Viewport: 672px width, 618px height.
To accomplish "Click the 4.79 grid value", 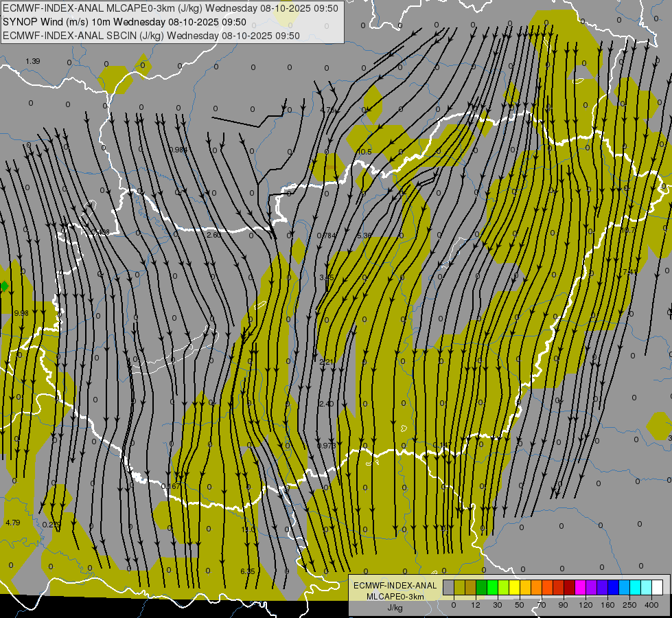I will (13, 523).
